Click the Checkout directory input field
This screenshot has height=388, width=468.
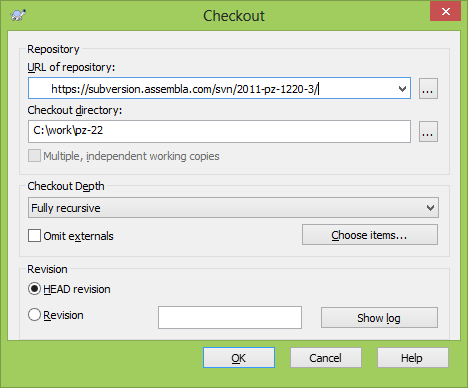219,131
